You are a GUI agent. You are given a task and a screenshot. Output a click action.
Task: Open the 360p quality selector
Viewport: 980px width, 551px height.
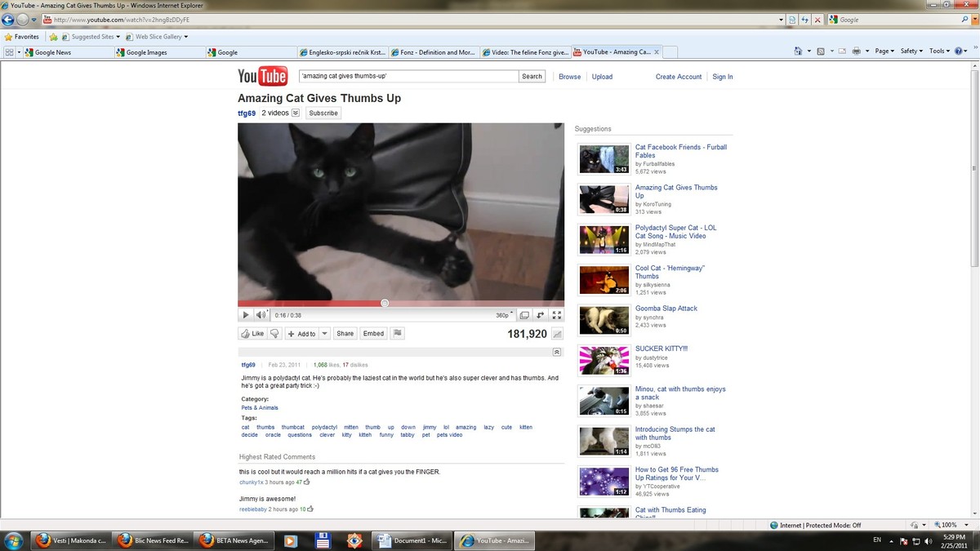point(505,315)
